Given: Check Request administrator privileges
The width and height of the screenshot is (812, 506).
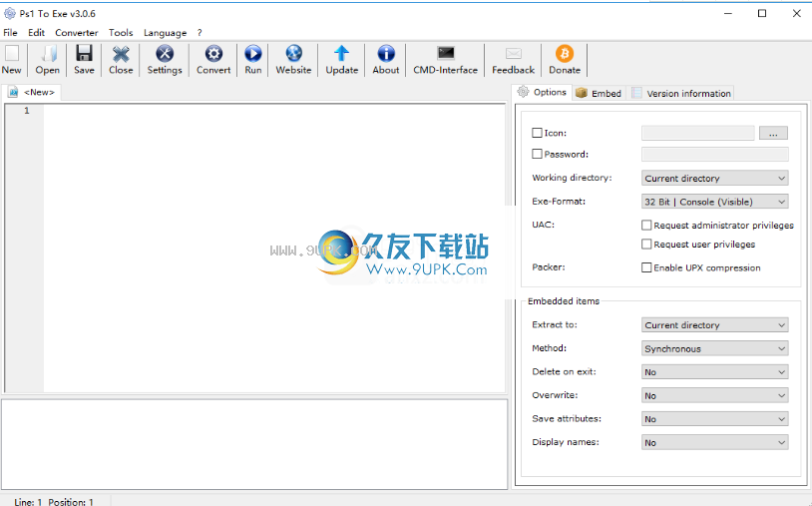Looking at the screenshot, I should tap(646, 226).
